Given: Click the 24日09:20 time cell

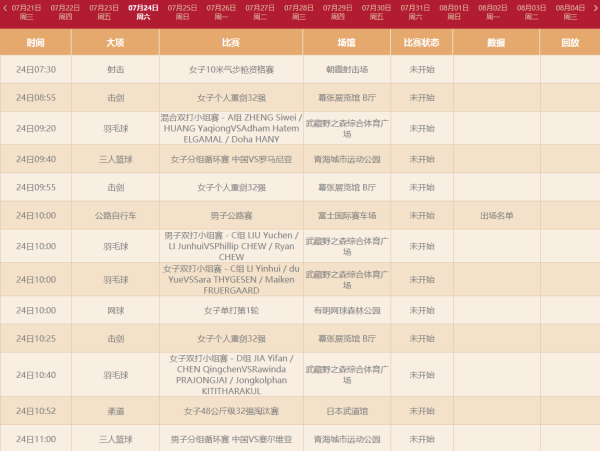Looking at the screenshot, I should (36, 129).
